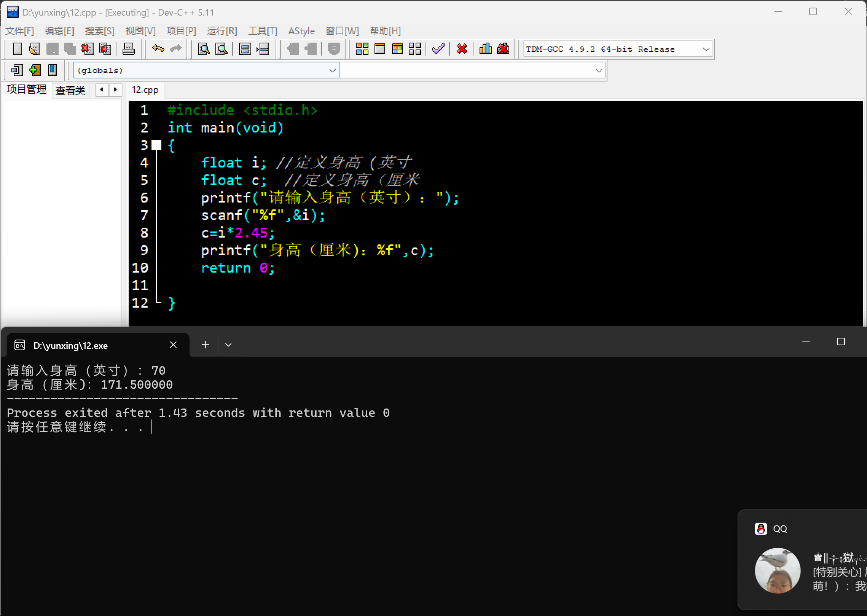The image size is (867, 616).
Task: Click the Compile and Run icon
Action: click(397, 49)
